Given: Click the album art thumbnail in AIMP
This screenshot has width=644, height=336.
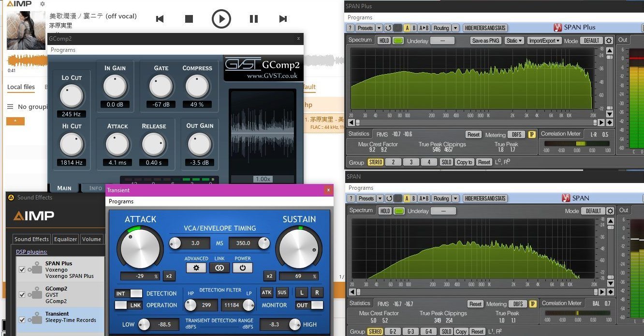Looking at the screenshot, I should click(26, 31).
